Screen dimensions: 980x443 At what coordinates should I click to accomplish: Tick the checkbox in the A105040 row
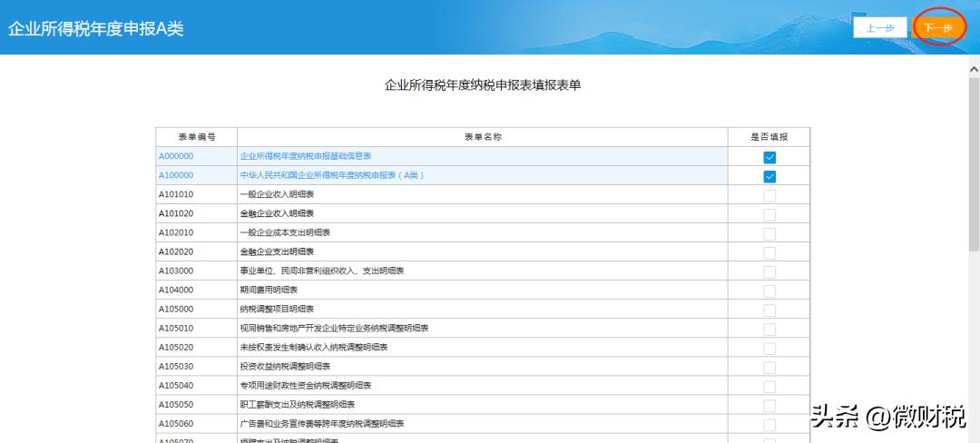[769, 387]
